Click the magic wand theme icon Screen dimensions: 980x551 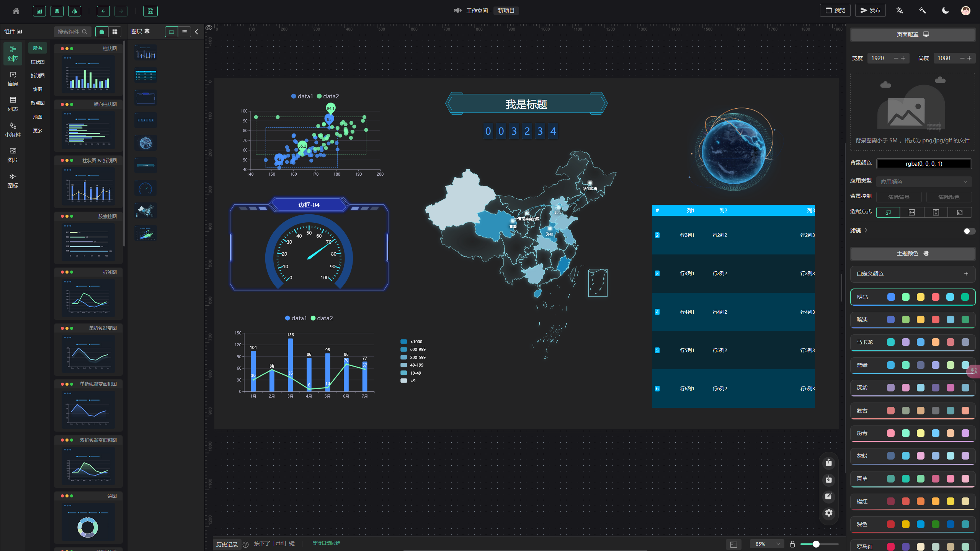(x=923, y=10)
